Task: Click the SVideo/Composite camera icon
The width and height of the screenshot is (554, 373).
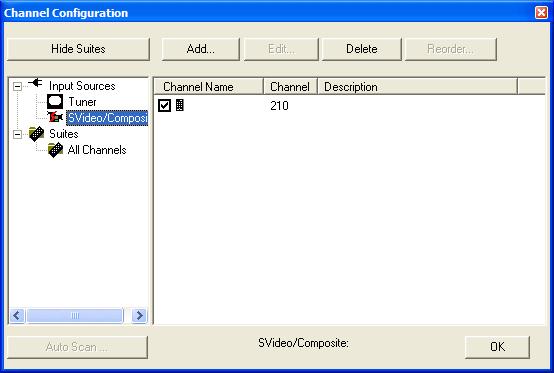Action: 55,117
